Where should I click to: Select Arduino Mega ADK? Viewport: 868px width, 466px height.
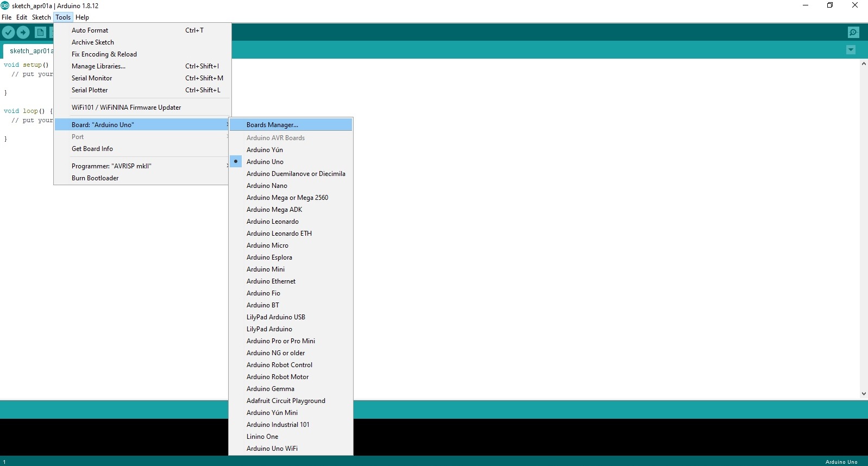(x=291, y=210)
